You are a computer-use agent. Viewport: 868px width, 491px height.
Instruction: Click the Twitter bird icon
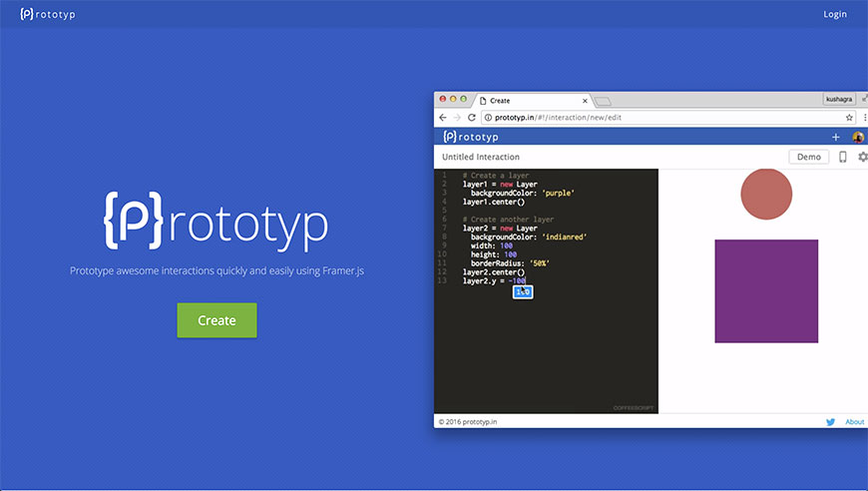830,422
